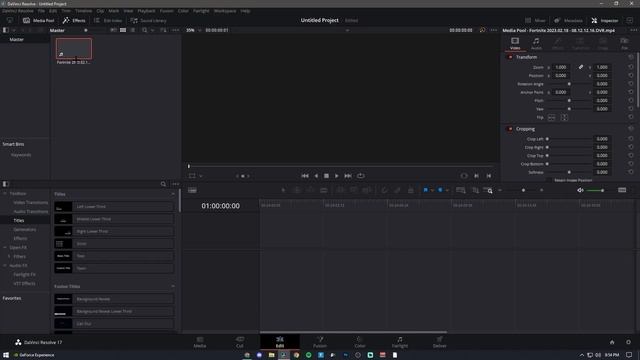Open the Help menu

click(245, 11)
